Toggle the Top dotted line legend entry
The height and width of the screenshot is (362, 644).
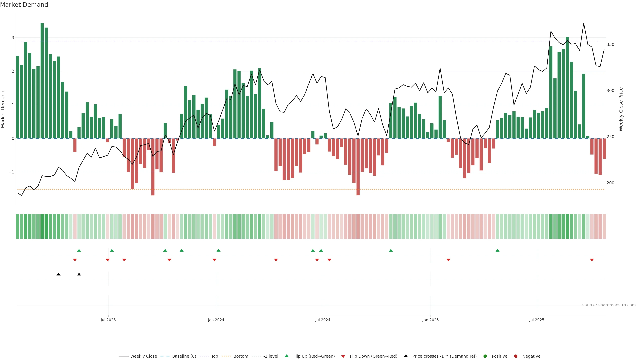point(214,356)
